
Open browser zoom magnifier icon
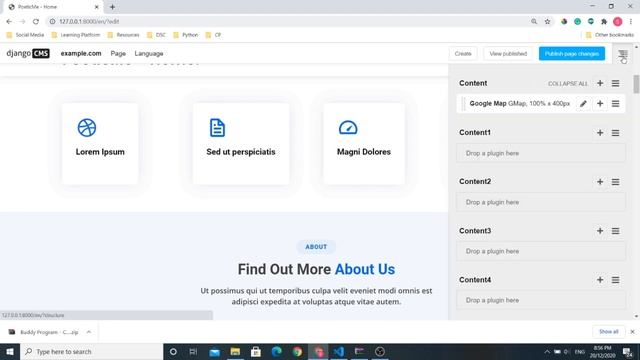point(534,22)
